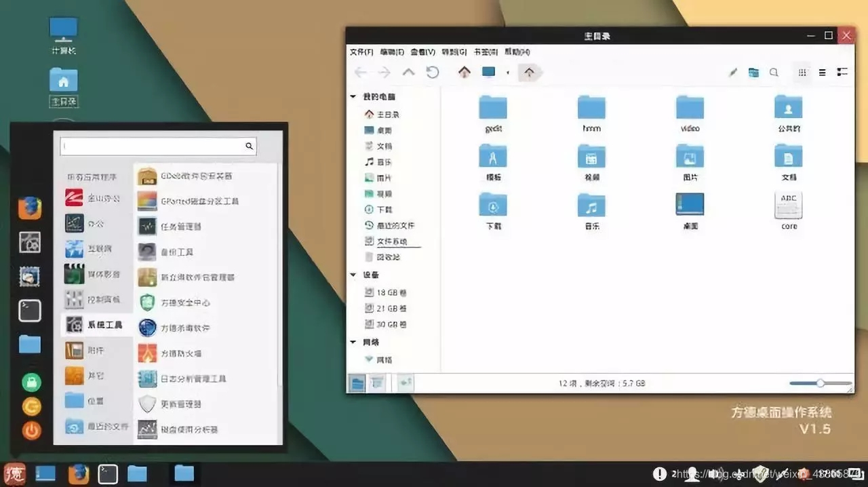Switch to icon view in file manager
The image size is (868, 487).
coord(802,72)
